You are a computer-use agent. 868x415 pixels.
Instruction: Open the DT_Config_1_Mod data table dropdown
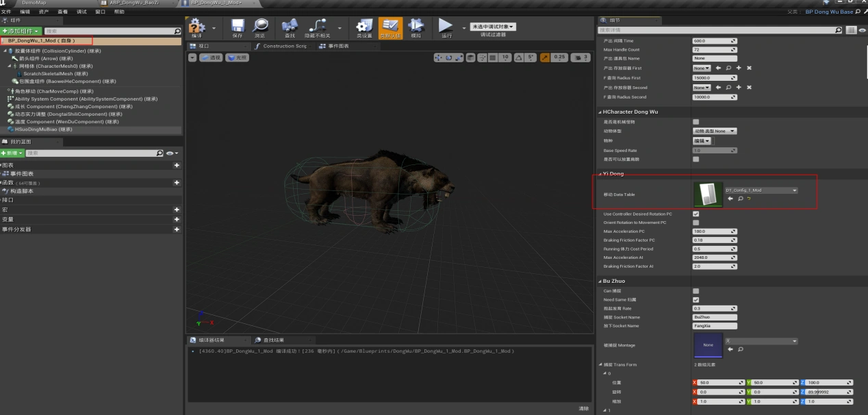(x=761, y=190)
